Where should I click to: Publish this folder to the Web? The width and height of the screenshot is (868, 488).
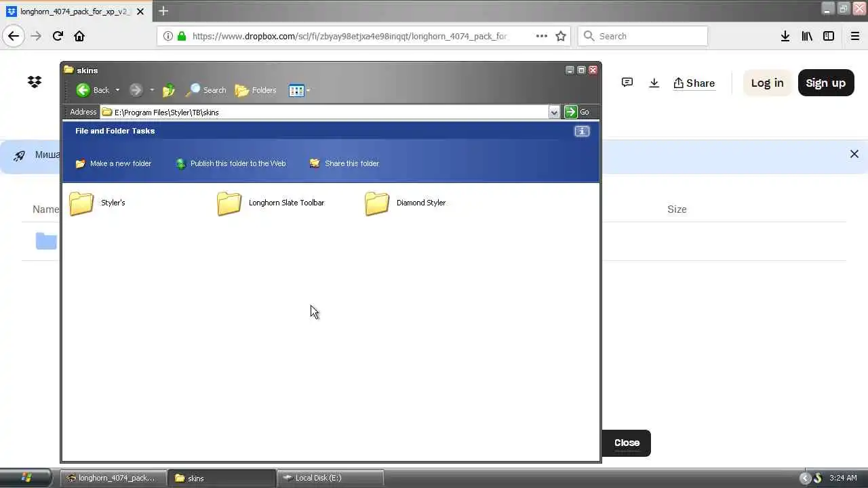231,163
